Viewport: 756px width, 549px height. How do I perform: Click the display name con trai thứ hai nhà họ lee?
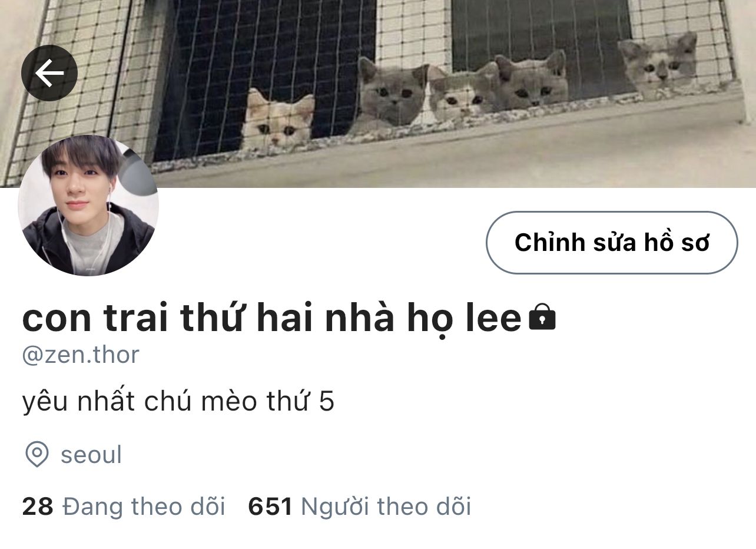[272, 318]
